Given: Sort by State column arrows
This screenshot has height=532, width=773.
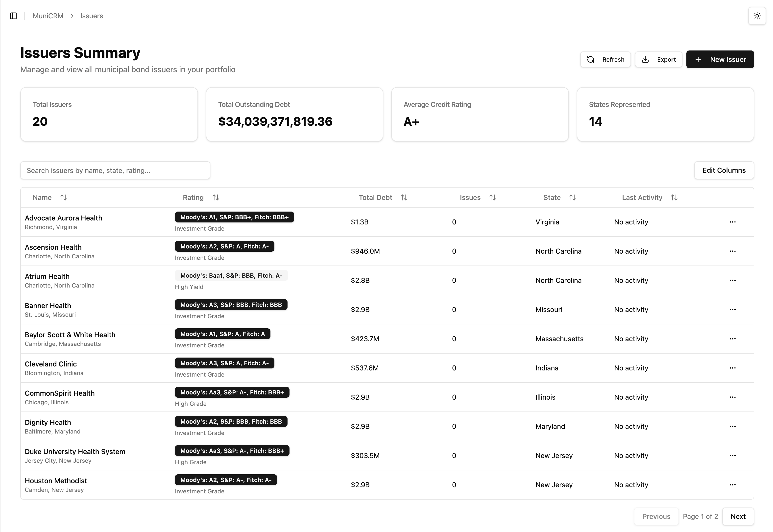Looking at the screenshot, I should click(x=573, y=198).
